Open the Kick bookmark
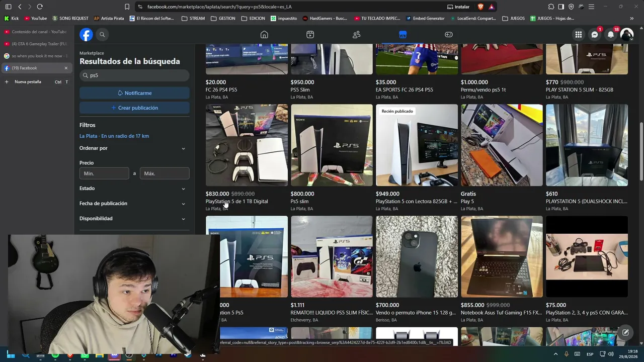The image size is (644, 362). click(x=11, y=19)
